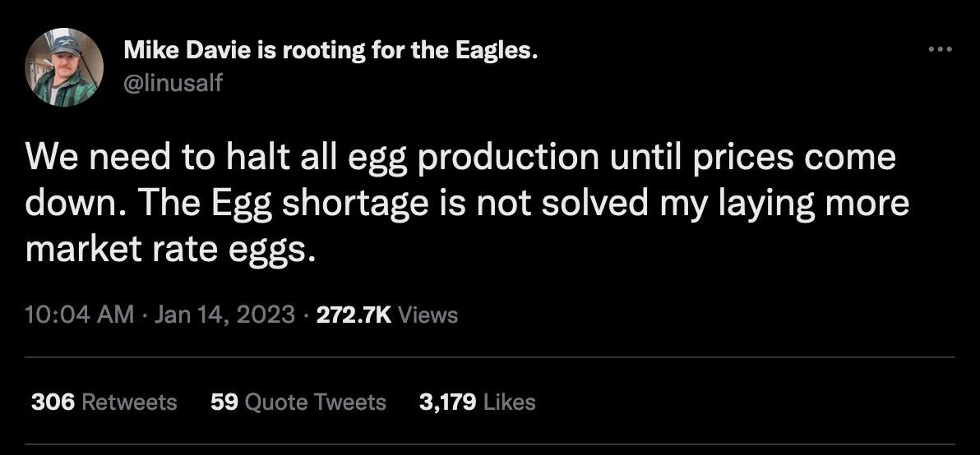Click the "market rate eggs." tweet line

pyautogui.click(x=170, y=248)
